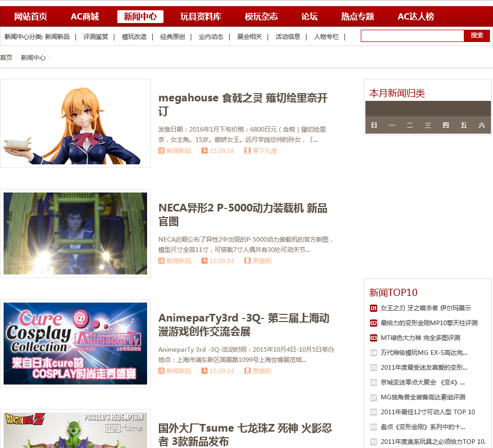This screenshot has height=448, width=493.
Task: Open the 论坛 menu item
Action: [310, 17]
